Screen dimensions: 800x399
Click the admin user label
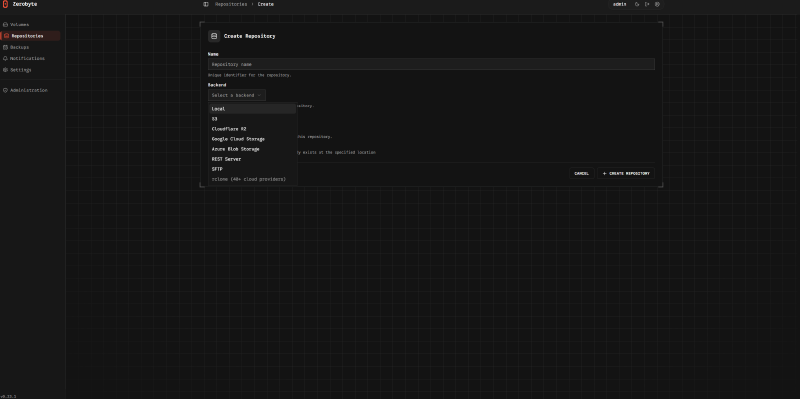point(619,4)
